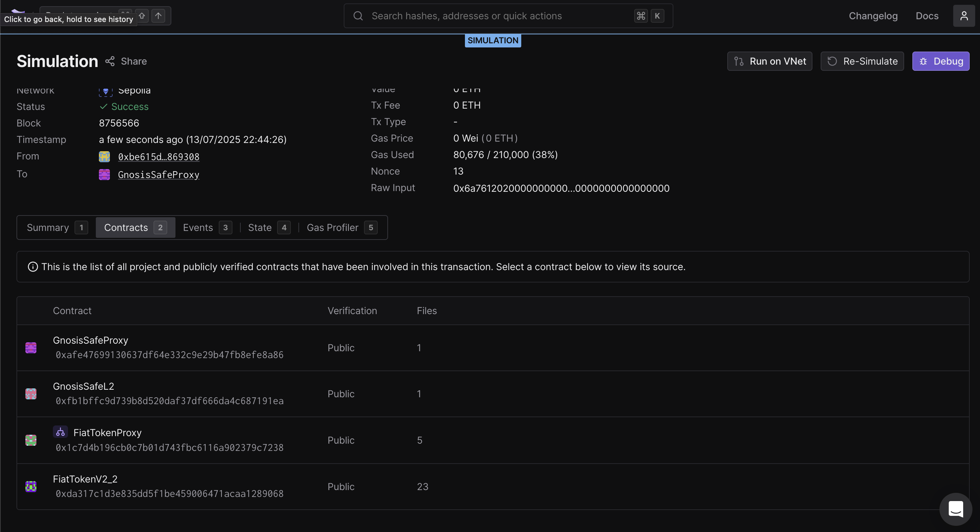Click the Contract column header
This screenshot has width=980, height=532.
pos(72,311)
